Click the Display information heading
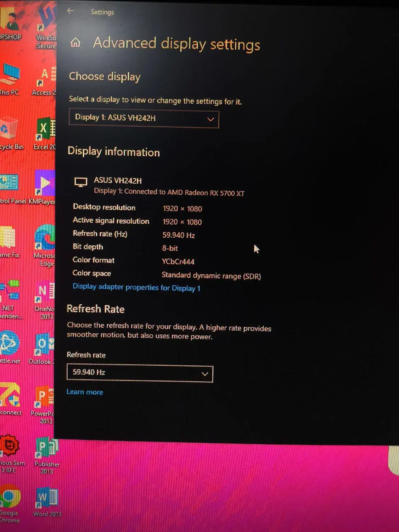The height and width of the screenshot is (532, 399). click(x=114, y=152)
